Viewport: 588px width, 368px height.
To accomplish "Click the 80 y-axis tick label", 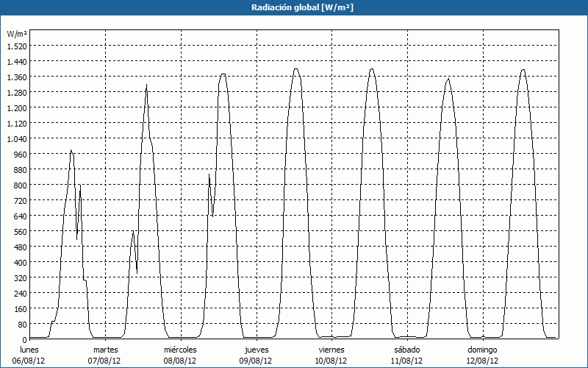I will tap(20, 324).
